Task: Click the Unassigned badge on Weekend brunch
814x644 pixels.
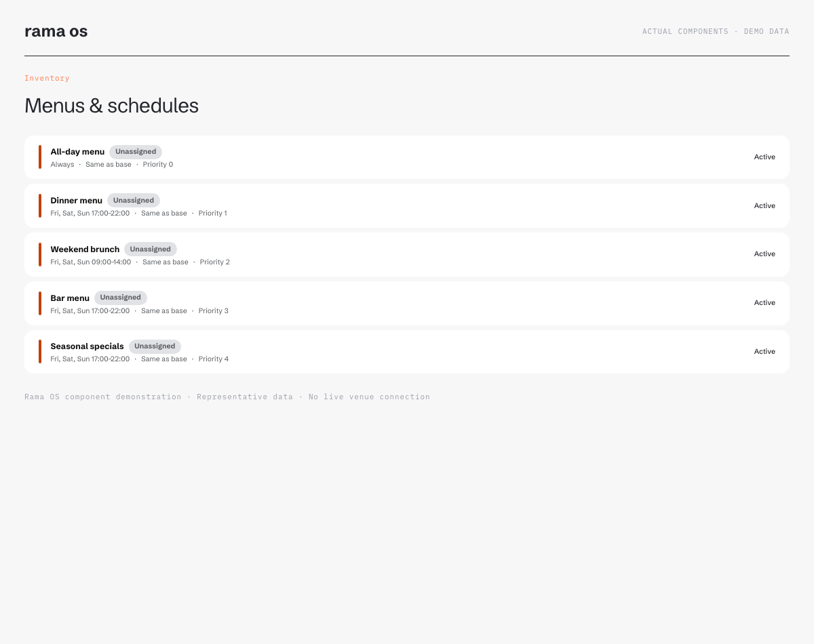Action: (151, 249)
